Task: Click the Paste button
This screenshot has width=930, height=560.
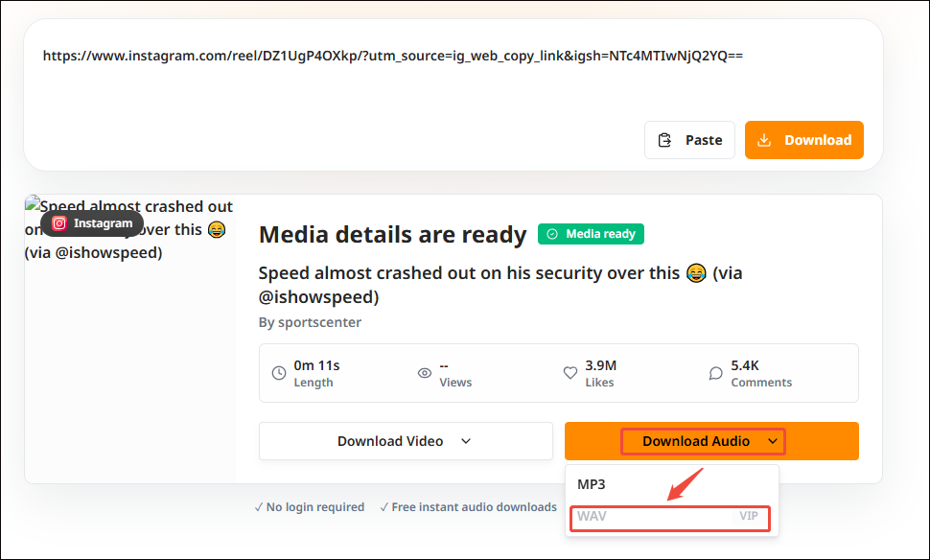Action: [689, 140]
